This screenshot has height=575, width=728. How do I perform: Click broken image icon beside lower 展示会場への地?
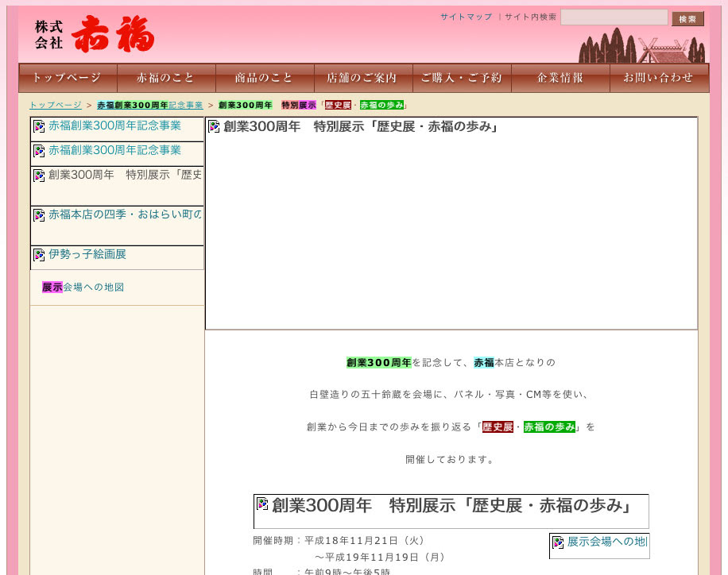[x=558, y=542]
